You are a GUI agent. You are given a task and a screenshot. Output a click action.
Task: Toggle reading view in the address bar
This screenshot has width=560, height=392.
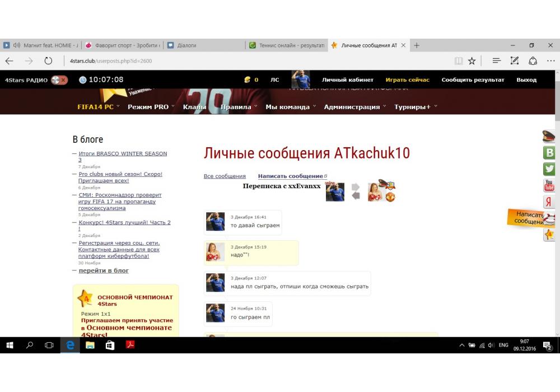pos(459,60)
